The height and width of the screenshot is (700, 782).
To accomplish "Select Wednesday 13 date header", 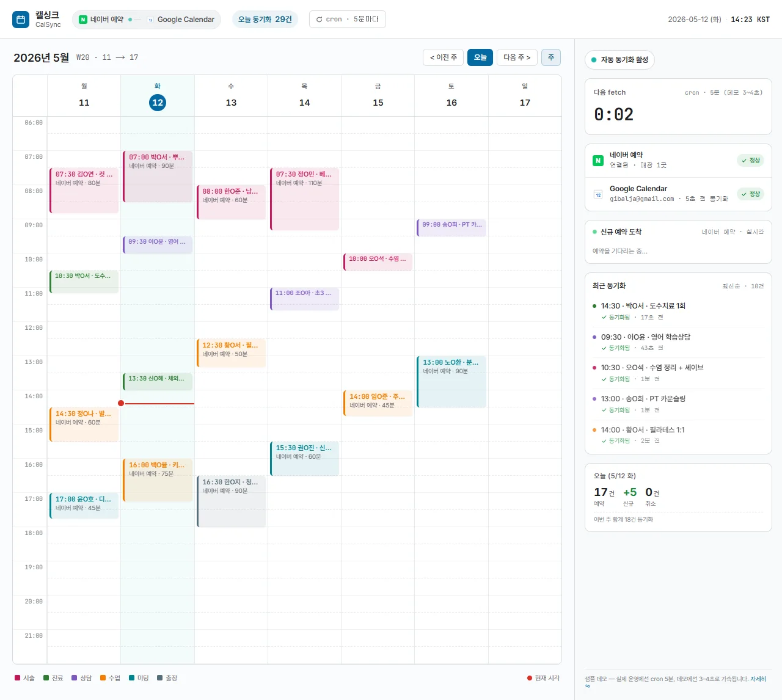I will coord(231,96).
